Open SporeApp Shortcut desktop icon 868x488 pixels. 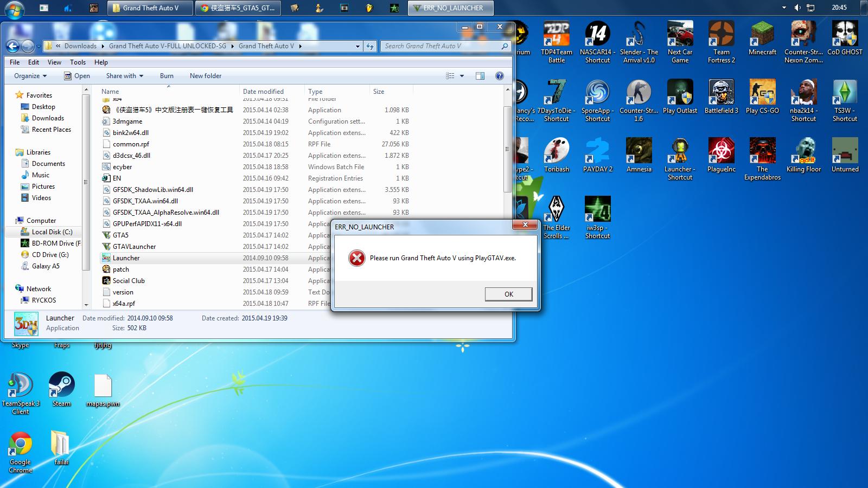(x=597, y=101)
